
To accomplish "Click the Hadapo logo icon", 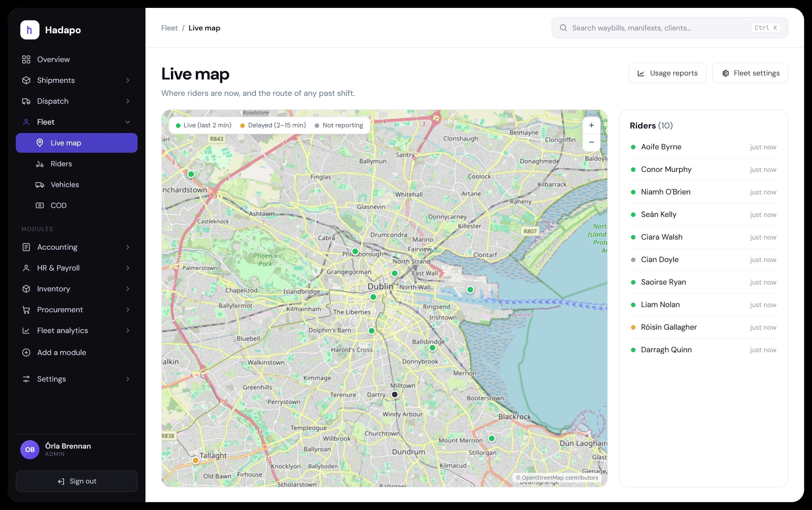I will pyautogui.click(x=30, y=30).
